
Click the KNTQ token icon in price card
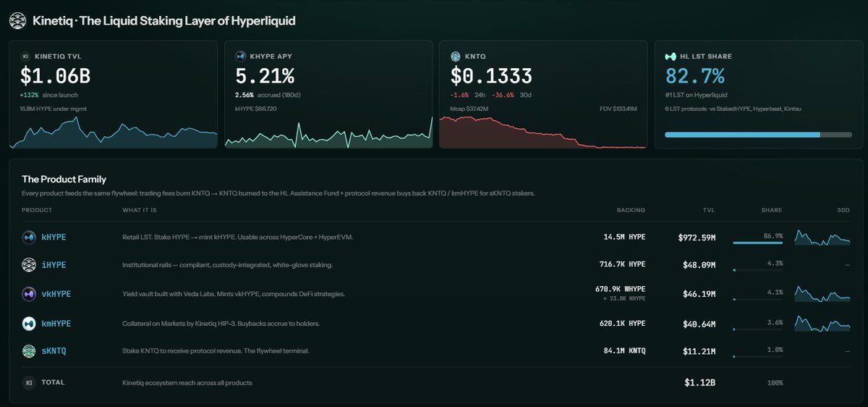click(456, 56)
